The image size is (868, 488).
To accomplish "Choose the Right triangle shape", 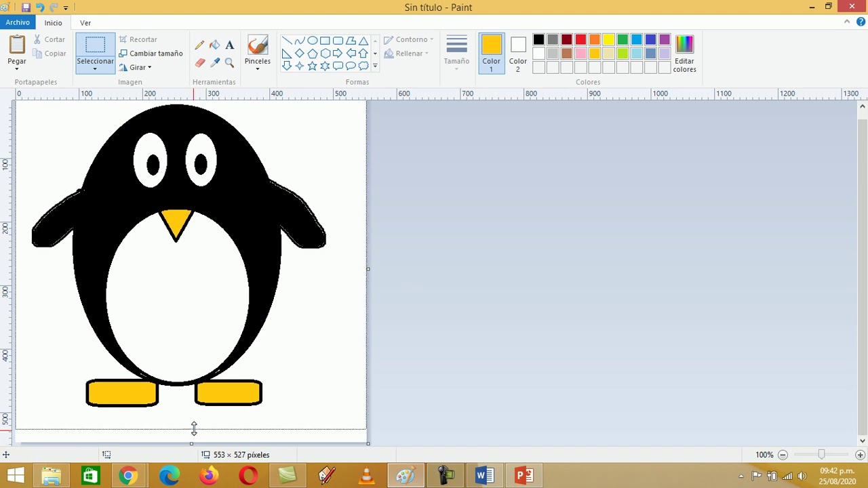I will tap(286, 54).
